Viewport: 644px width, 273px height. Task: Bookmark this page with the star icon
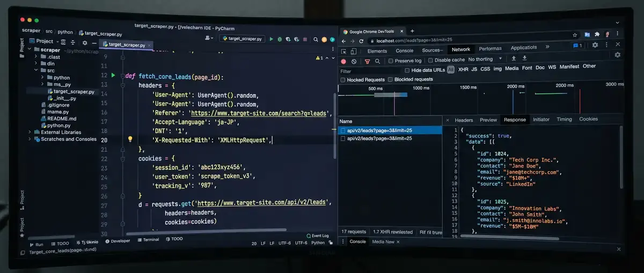pos(575,35)
